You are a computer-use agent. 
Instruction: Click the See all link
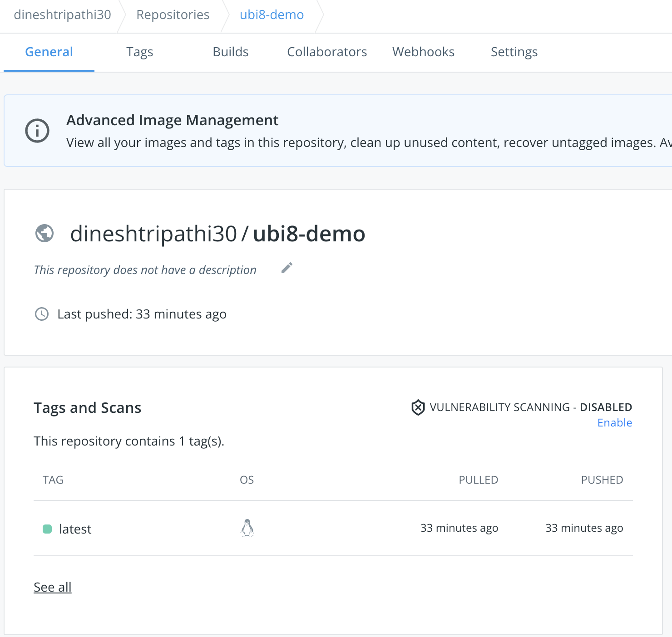coord(52,587)
